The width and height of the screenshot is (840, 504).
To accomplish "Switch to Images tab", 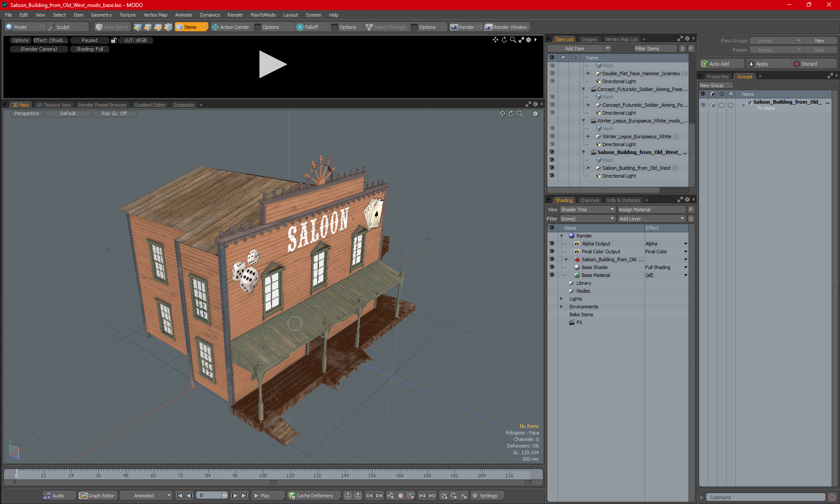I will tap(589, 39).
